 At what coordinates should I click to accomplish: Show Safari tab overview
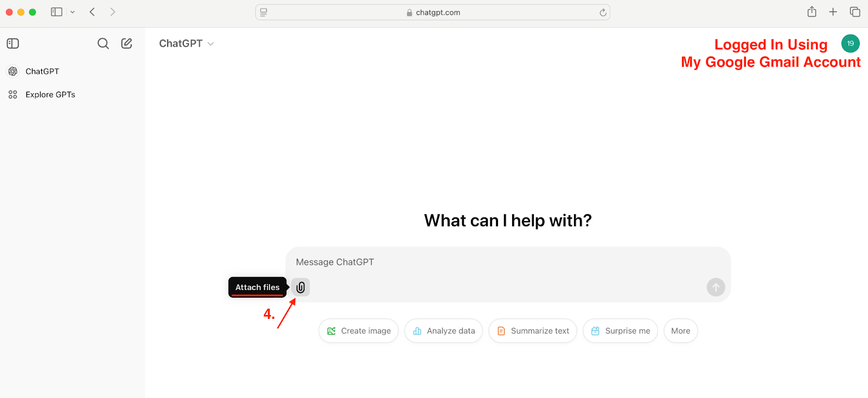[x=855, y=12]
